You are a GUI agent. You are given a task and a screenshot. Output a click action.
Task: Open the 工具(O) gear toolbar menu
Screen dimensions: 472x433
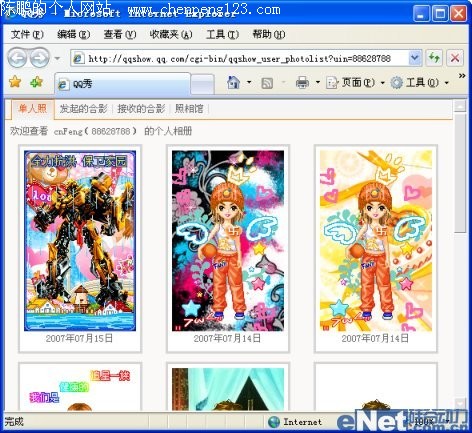coord(419,82)
